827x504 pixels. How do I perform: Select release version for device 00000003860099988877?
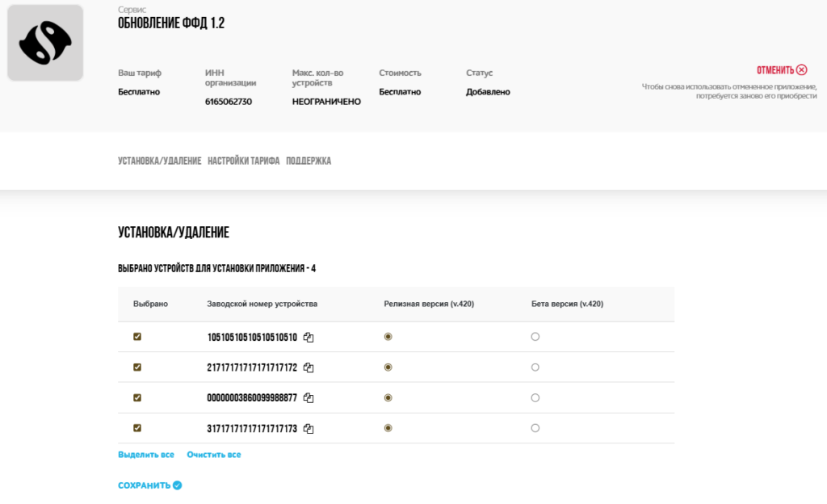[388, 397]
